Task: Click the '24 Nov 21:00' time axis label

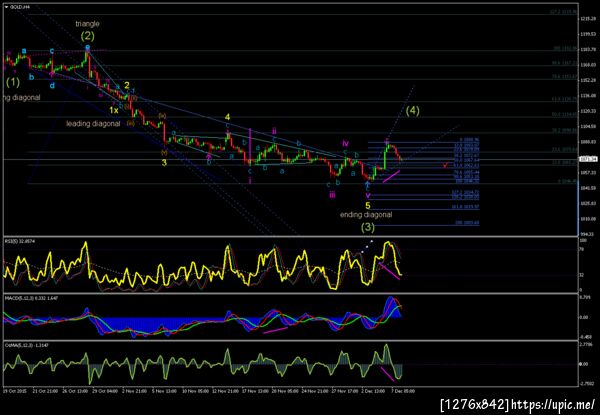Action: tap(315, 391)
